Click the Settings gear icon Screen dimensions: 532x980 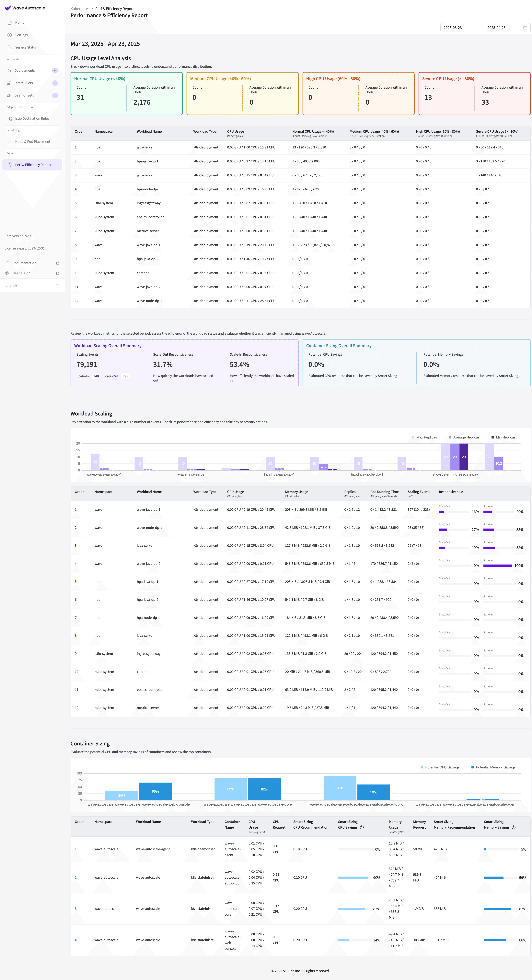click(9, 35)
